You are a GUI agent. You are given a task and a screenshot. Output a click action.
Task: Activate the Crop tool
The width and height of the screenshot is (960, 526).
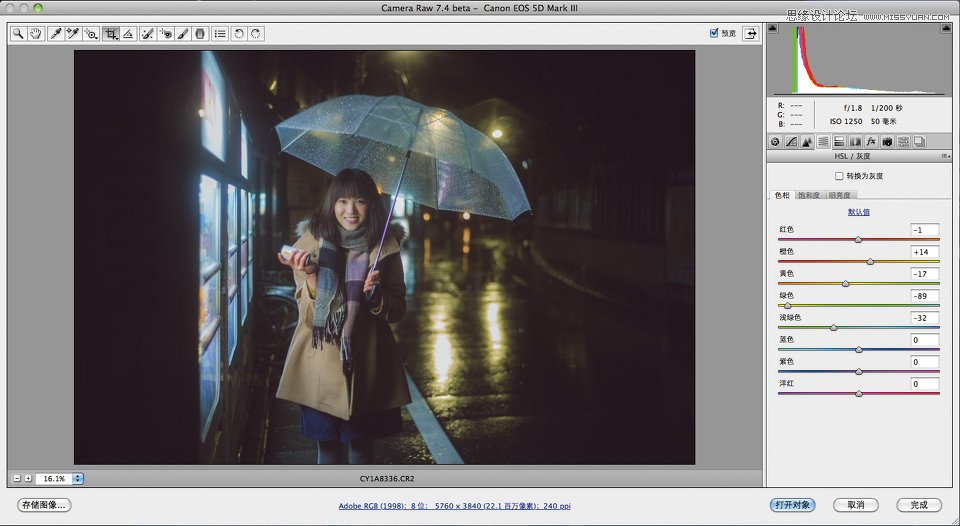pos(111,34)
